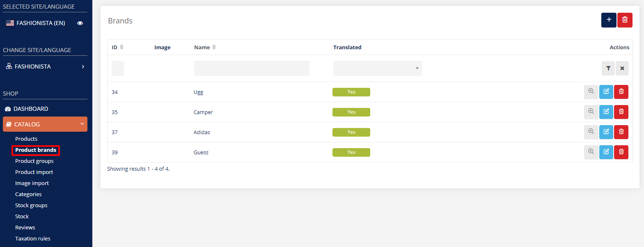Open the DASHBOARD menu item

coord(31,109)
